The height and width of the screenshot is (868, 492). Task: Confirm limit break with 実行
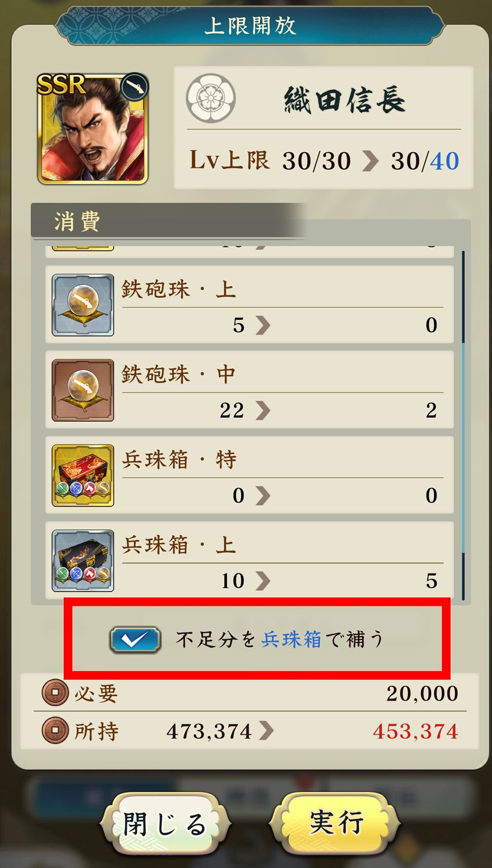(x=335, y=823)
